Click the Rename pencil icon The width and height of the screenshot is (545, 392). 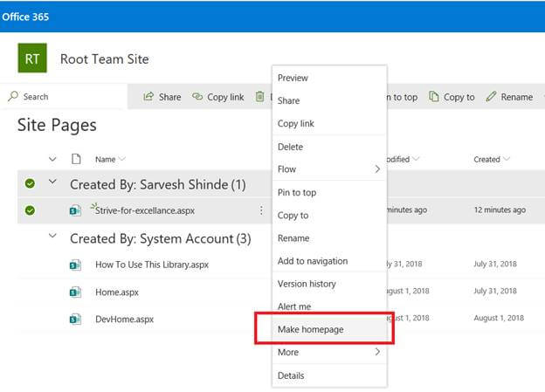tap(491, 96)
